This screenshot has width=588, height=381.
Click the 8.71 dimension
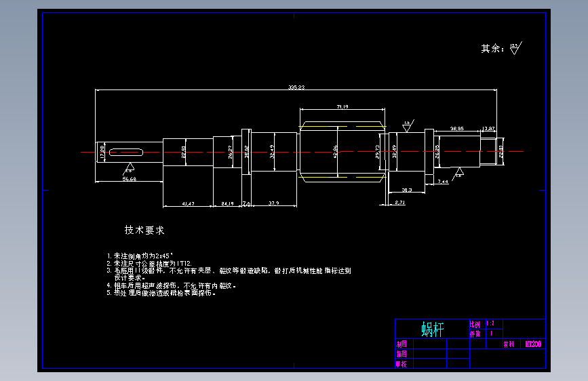400,203
